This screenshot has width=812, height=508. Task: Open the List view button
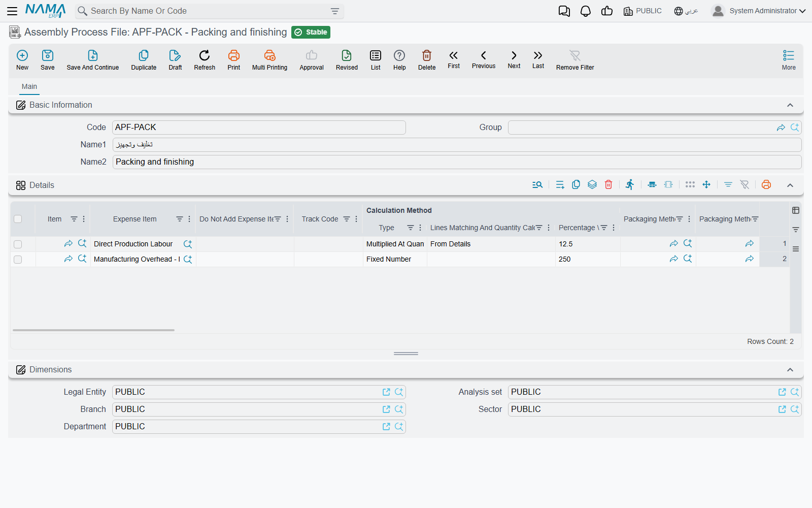376,60
